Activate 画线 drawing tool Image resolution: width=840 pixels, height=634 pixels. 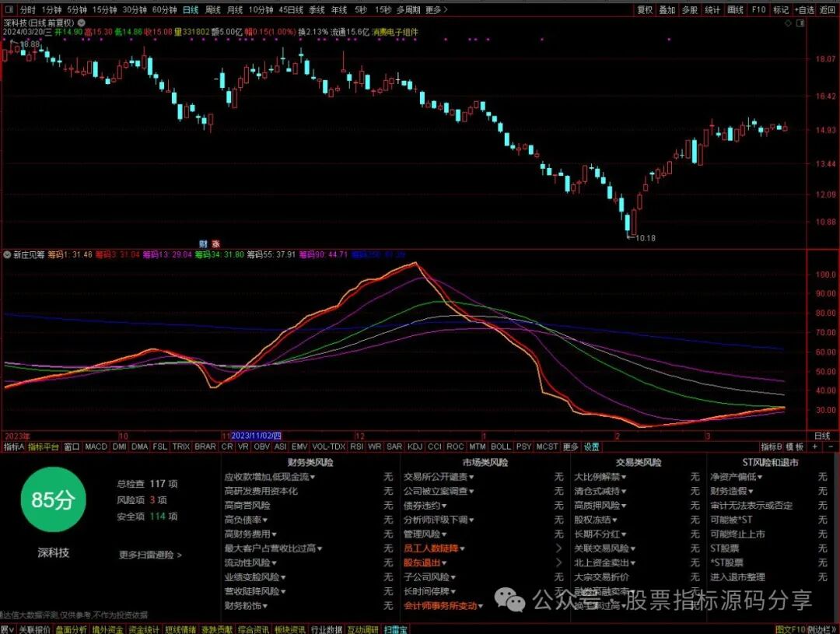(736, 9)
